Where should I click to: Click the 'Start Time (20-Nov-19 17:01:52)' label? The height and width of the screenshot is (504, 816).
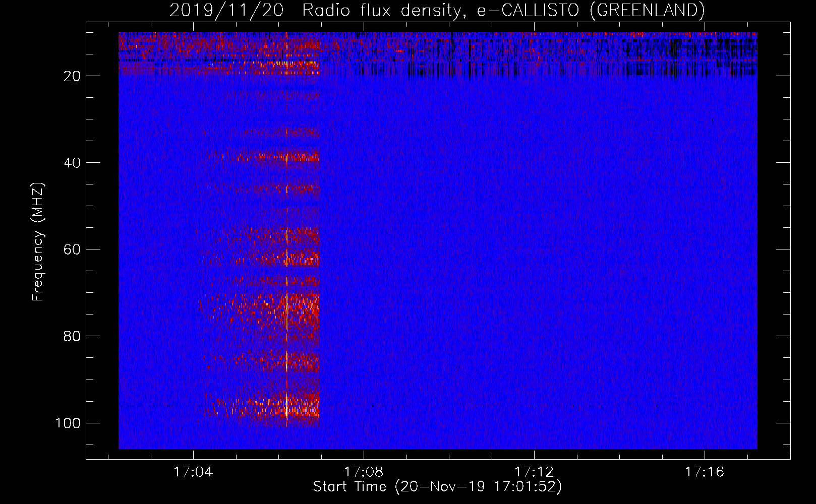tap(437, 487)
